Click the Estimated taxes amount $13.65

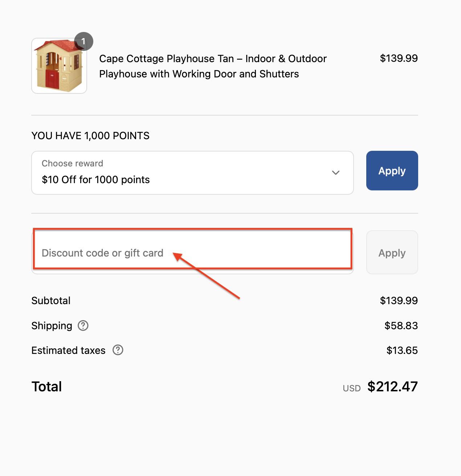[x=402, y=350]
